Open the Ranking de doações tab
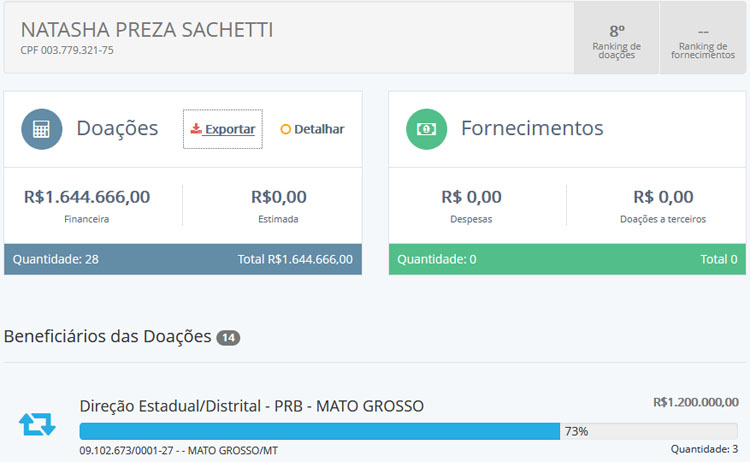This screenshot has height=462, width=750. 616,38
